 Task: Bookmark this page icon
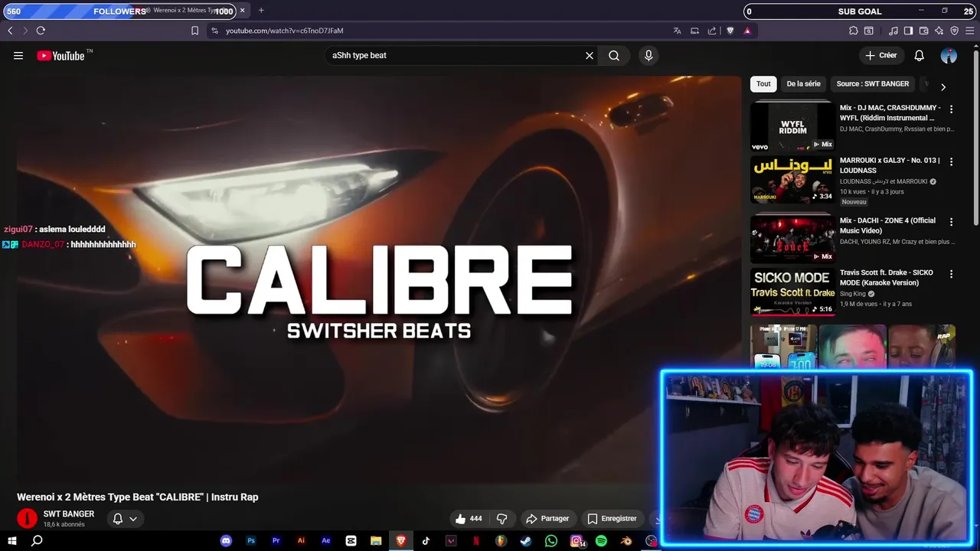click(x=194, y=31)
